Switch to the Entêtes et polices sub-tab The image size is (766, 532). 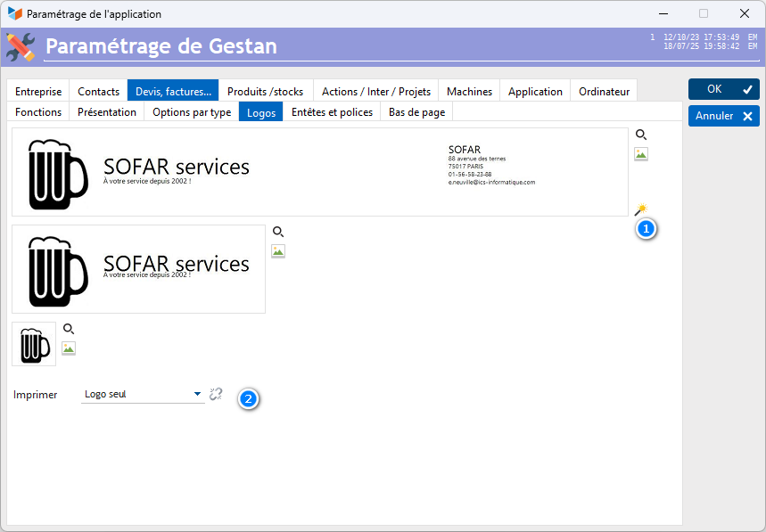pyautogui.click(x=332, y=112)
